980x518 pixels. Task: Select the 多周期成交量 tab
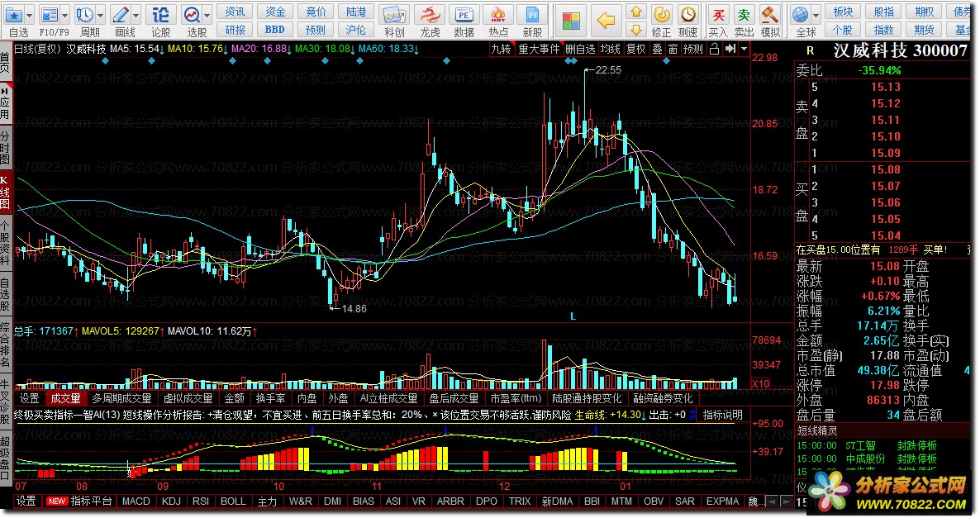coord(121,398)
